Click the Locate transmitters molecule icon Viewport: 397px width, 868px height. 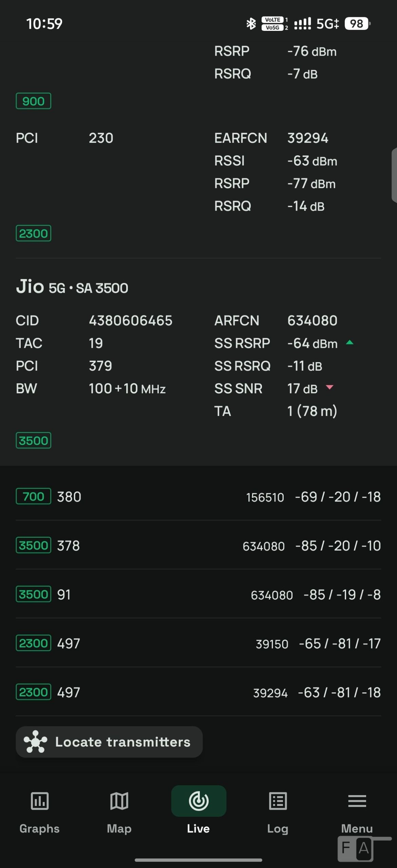35,742
